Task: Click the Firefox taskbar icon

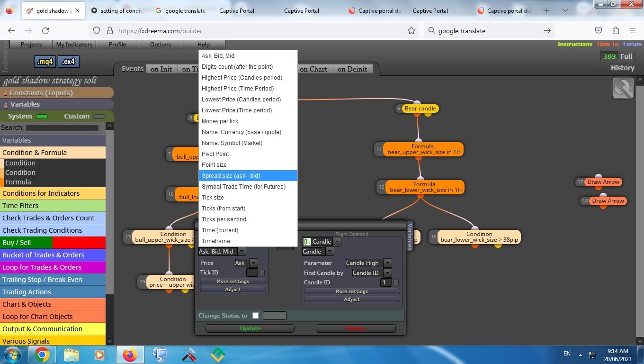Action: coord(130,355)
